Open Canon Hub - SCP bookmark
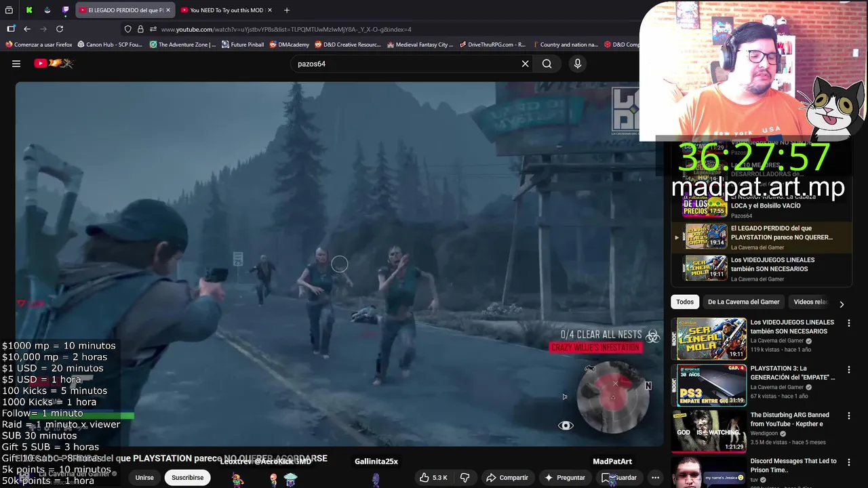 tap(110, 45)
